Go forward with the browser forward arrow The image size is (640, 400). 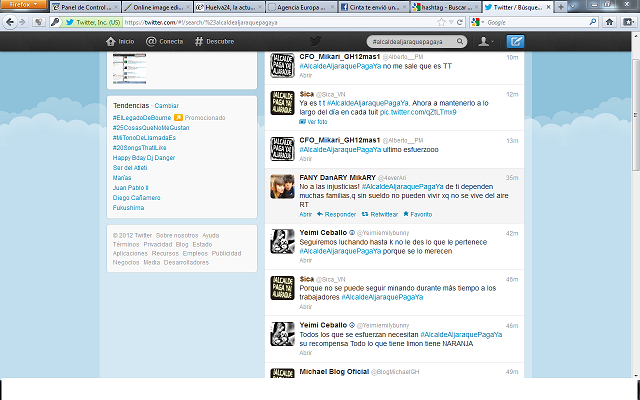(22, 22)
